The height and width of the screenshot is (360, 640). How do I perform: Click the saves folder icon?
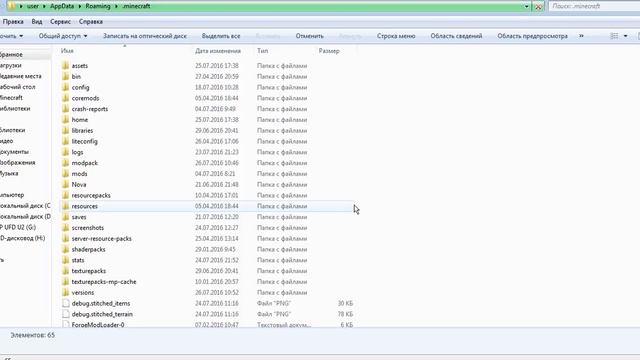pos(65,217)
